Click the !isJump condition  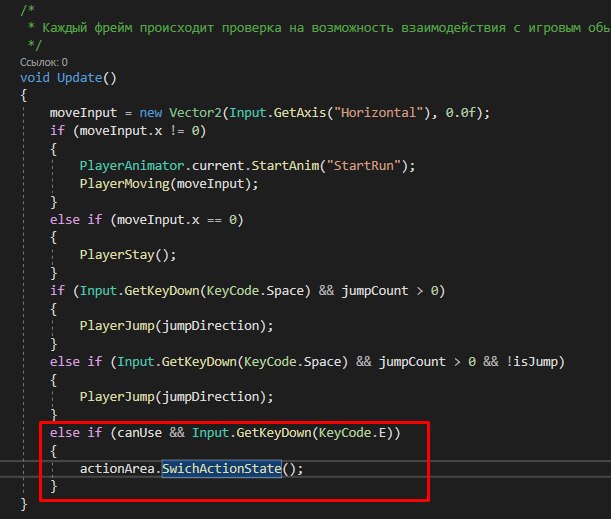[532, 362]
